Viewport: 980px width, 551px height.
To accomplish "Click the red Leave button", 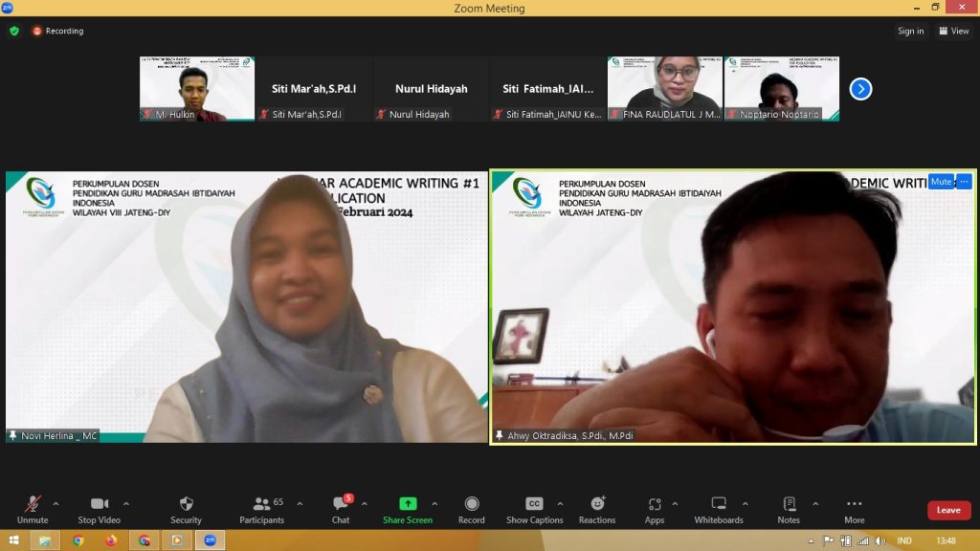I will point(947,510).
